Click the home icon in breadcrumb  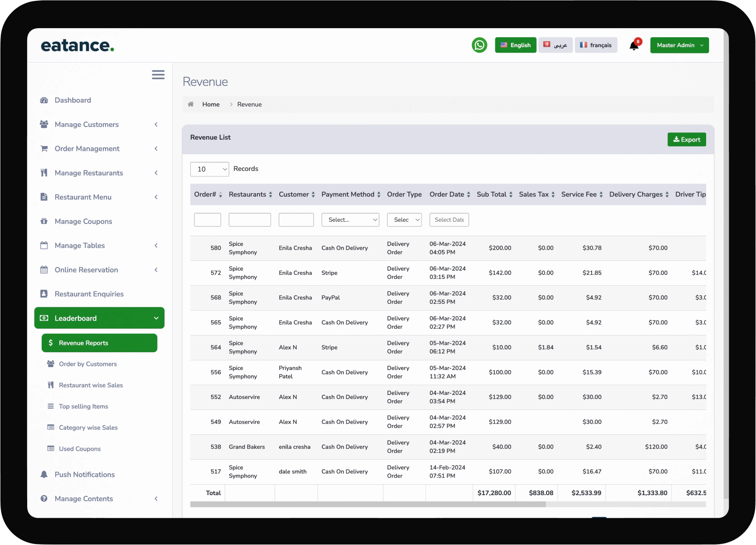point(191,104)
